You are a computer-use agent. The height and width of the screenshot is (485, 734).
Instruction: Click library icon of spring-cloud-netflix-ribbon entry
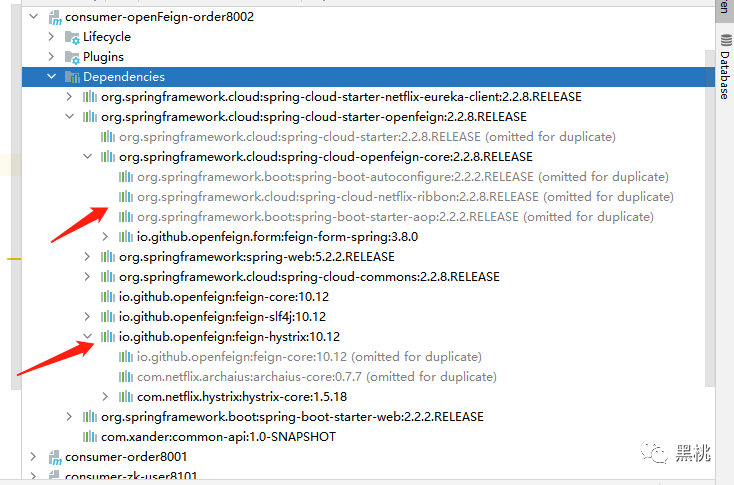pyautogui.click(x=126, y=197)
